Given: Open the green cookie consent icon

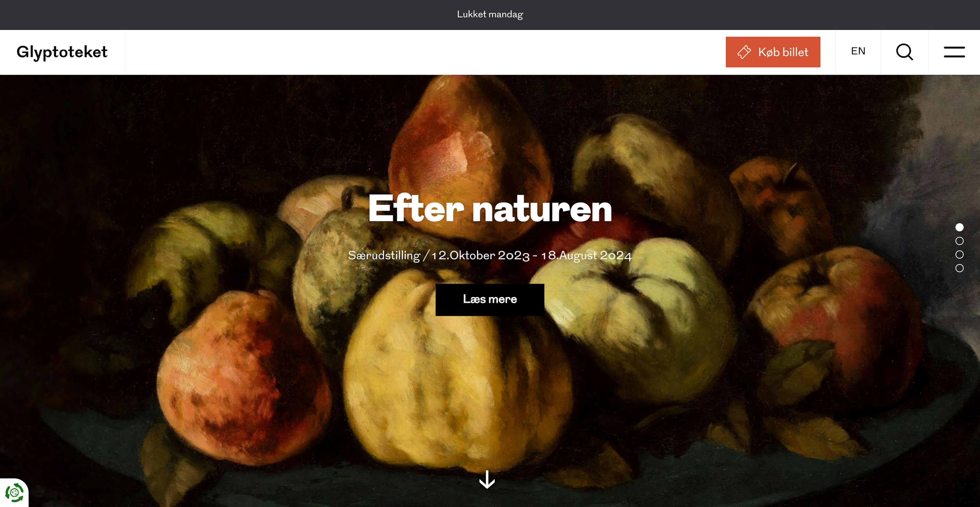Looking at the screenshot, I should 15,493.
